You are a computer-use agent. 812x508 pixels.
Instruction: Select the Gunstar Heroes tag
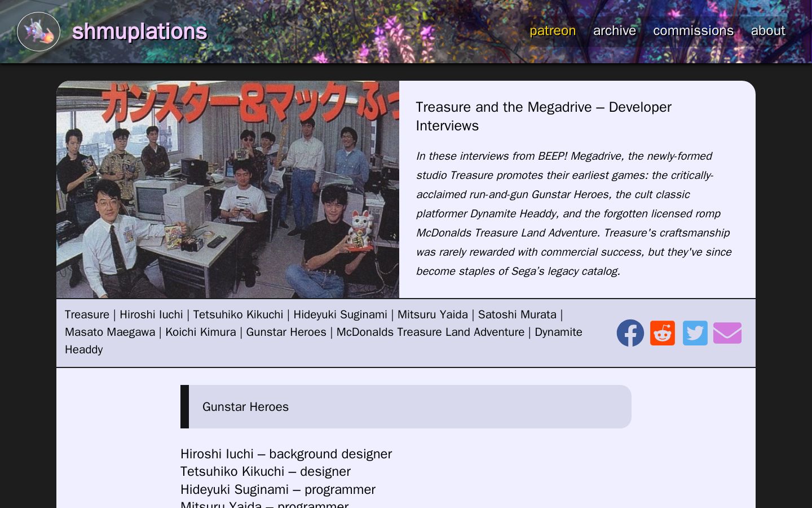pyautogui.click(x=286, y=332)
